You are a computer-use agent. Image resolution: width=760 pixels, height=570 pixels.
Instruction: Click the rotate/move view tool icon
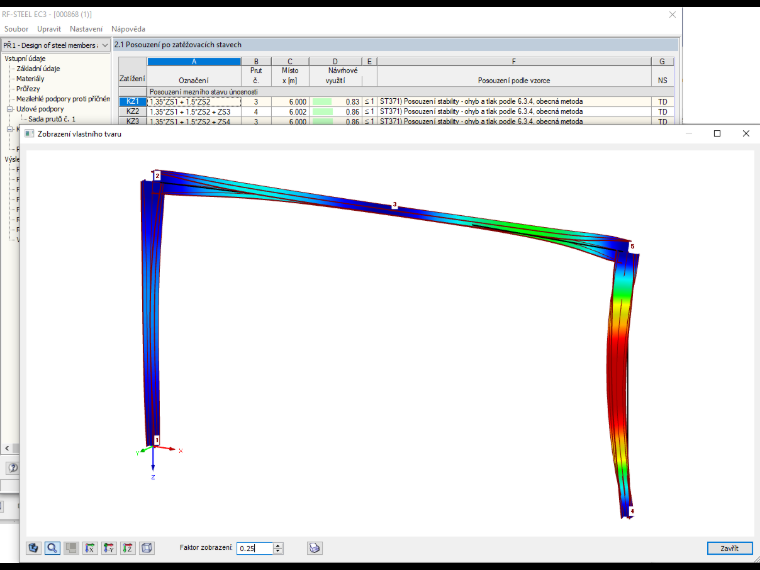pos(33,548)
